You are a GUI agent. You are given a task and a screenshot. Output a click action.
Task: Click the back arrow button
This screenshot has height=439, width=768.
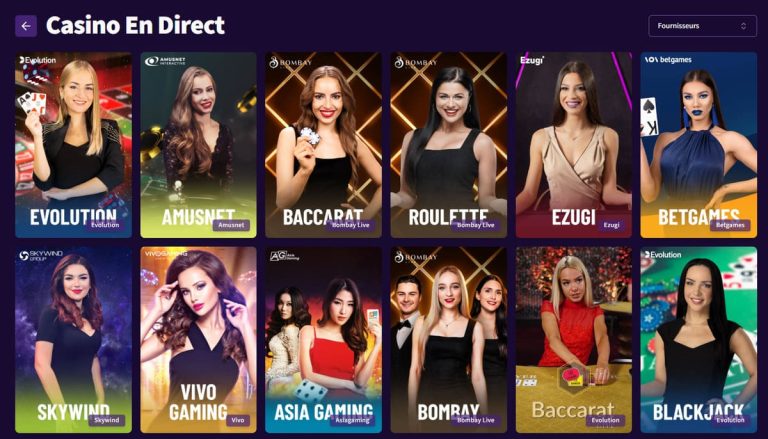[26, 26]
